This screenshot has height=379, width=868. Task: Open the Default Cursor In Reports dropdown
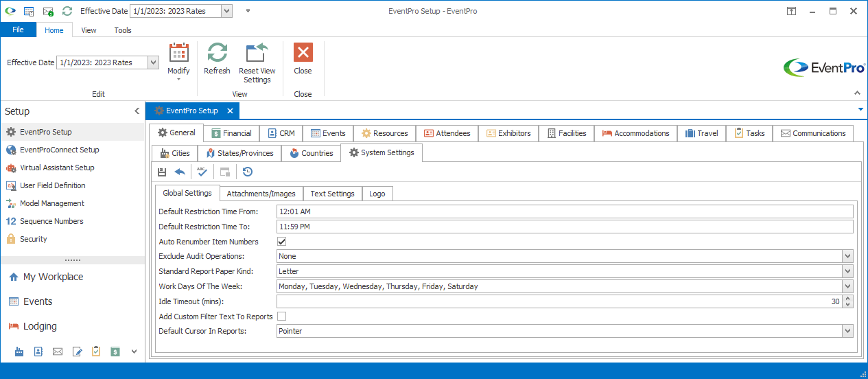point(847,331)
